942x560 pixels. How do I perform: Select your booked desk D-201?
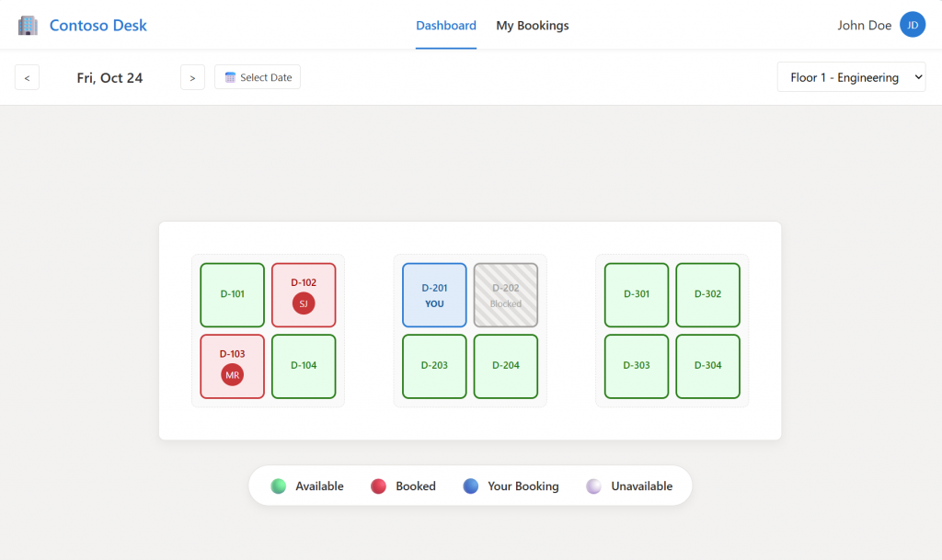434,294
